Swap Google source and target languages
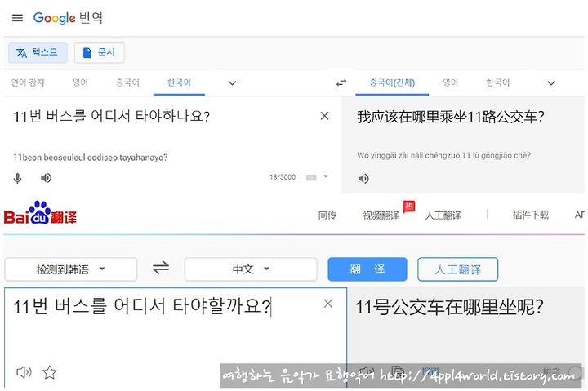588x391 pixels. [341, 82]
